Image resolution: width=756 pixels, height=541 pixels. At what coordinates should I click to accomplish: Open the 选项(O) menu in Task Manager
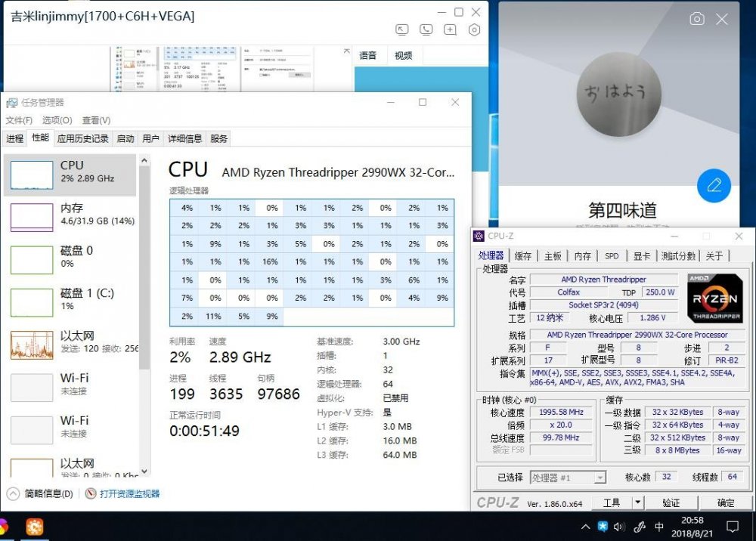57,120
